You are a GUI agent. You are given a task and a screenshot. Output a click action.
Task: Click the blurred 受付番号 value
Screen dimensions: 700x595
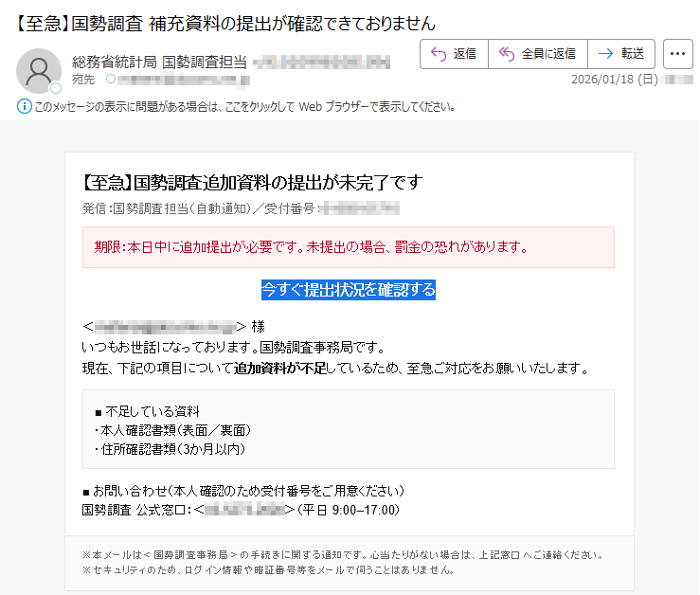(359, 207)
